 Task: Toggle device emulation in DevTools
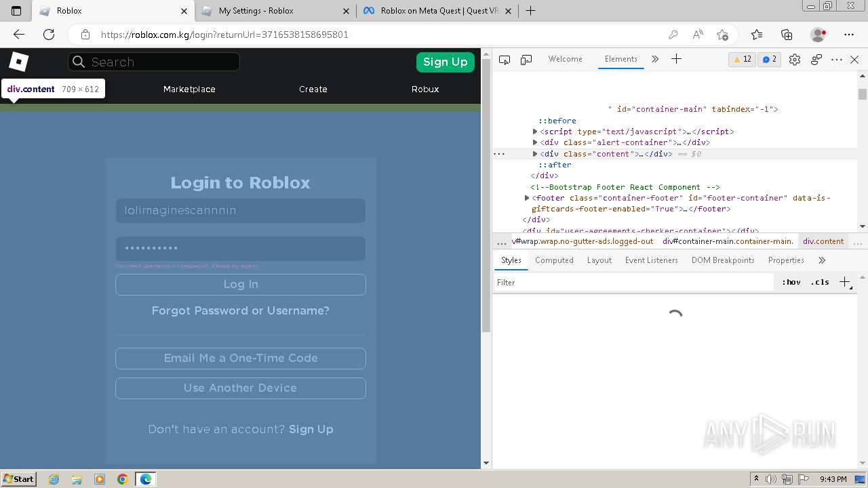pyautogui.click(x=526, y=60)
